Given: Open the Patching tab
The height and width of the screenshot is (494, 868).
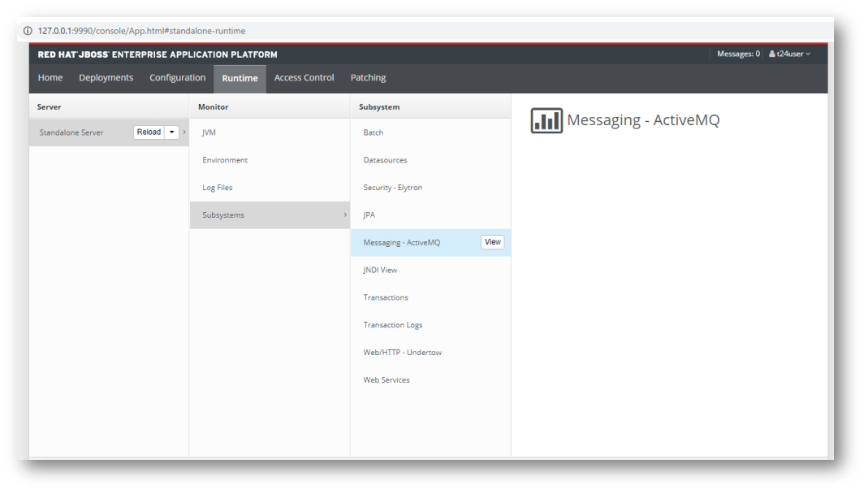Looking at the screenshot, I should coord(368,78).
